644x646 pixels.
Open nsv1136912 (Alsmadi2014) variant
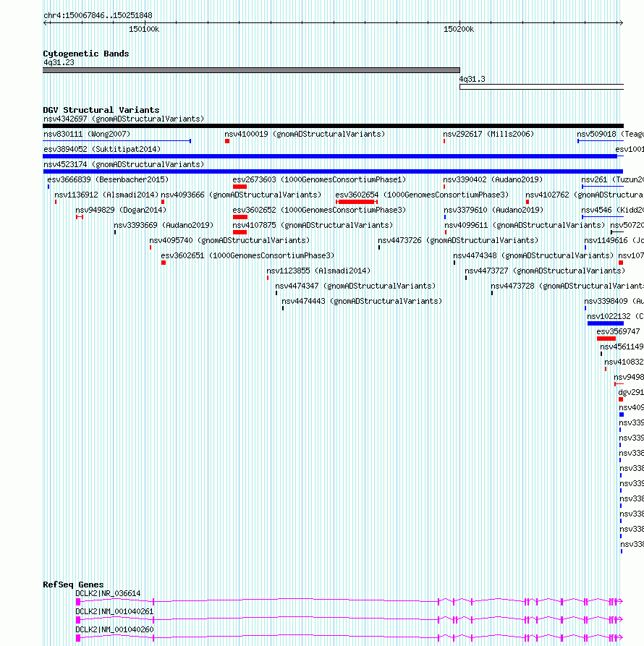(x=106, y=195)
